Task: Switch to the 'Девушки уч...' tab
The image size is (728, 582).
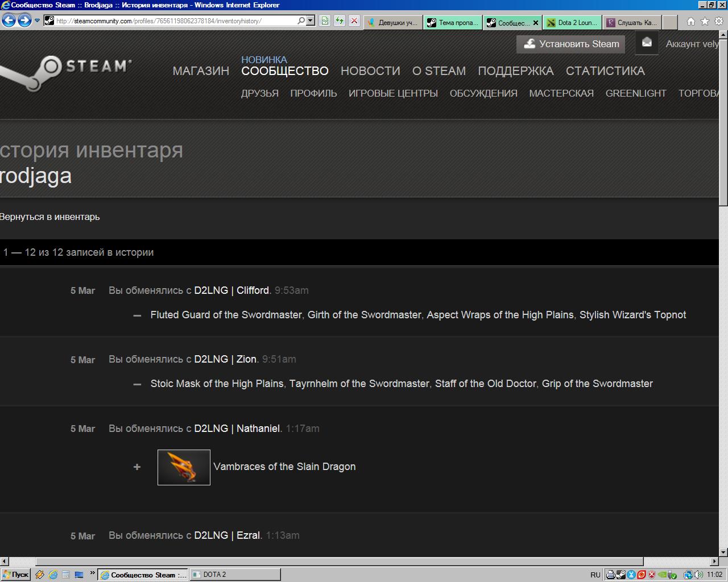Action: pos(393,22)
